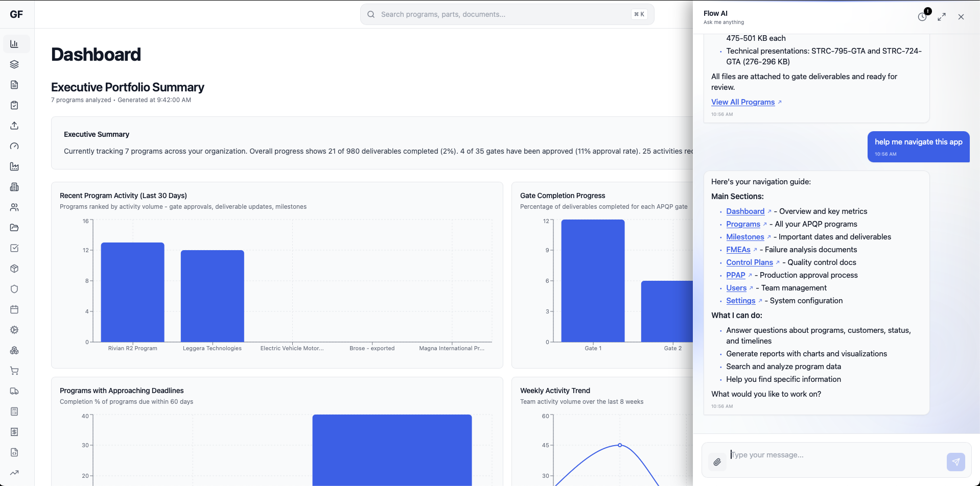Click the paperclip attach file button
This screenshot has width=980, height=486.
click(717, 462)
